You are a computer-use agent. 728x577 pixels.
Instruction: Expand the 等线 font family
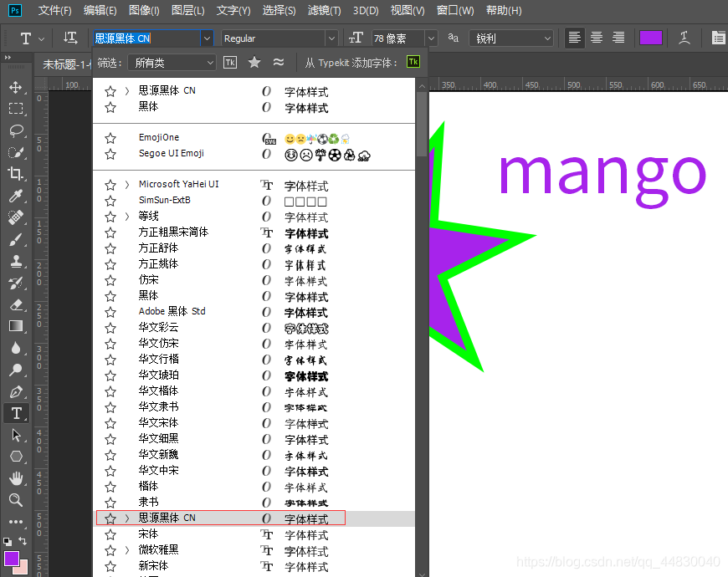[x=126, y=217]
